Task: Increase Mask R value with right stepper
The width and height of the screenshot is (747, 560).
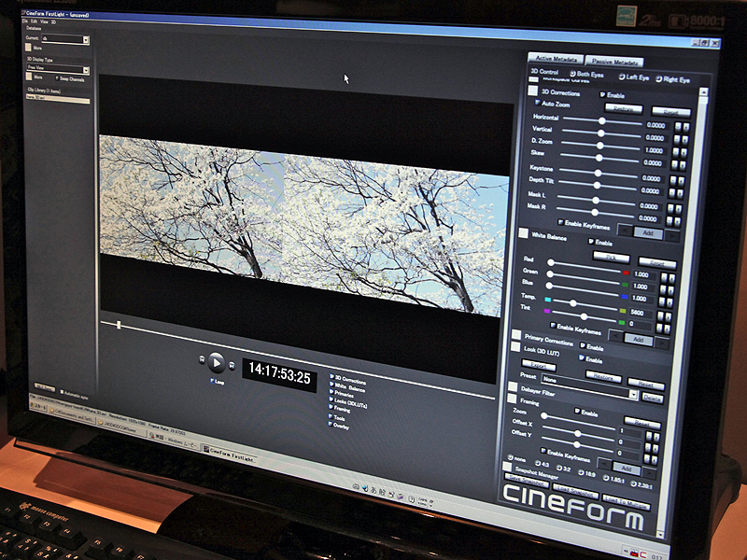Action: pyautogui.click(x=679, y=221)
